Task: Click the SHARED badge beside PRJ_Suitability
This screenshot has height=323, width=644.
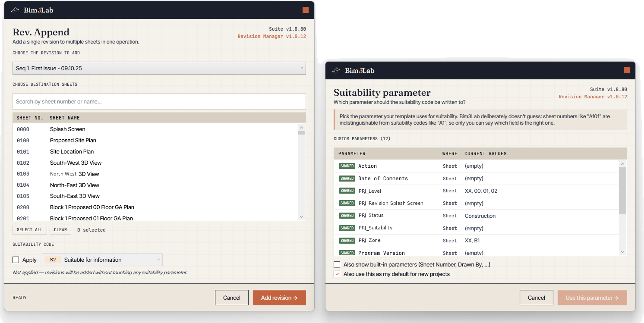Action: [x=347, y=228]
